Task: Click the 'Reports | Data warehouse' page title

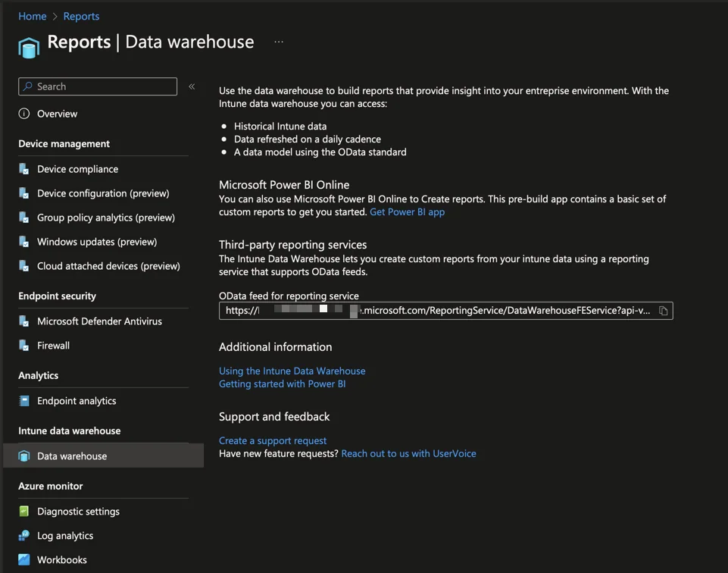Action: (x=151, y=42)
